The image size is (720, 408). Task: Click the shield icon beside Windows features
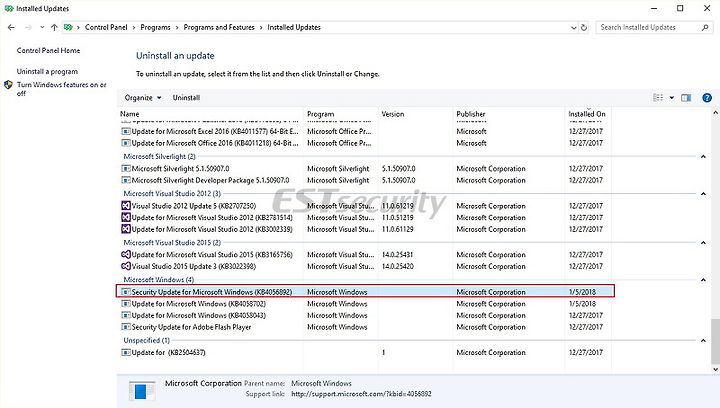[8, 85]
